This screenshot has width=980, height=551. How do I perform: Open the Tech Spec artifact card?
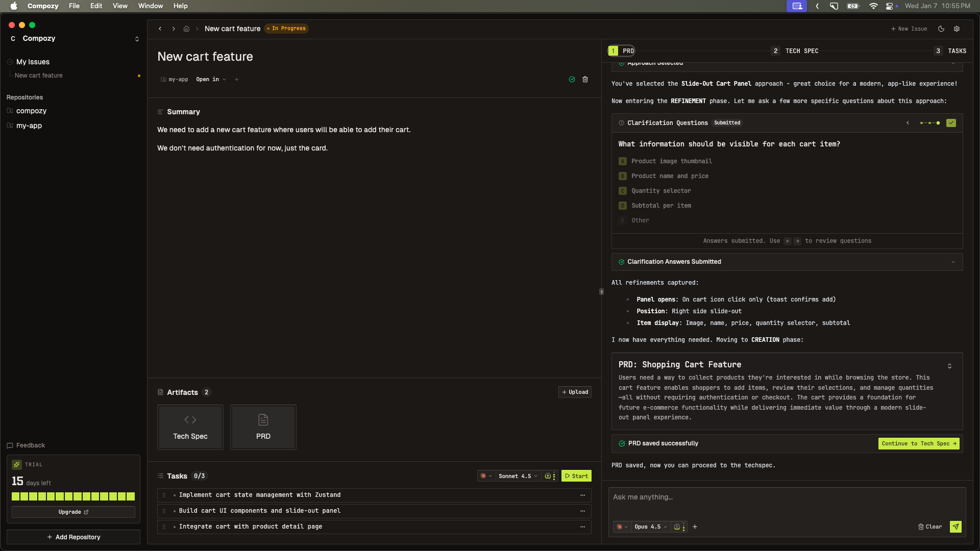click(190, 427)
